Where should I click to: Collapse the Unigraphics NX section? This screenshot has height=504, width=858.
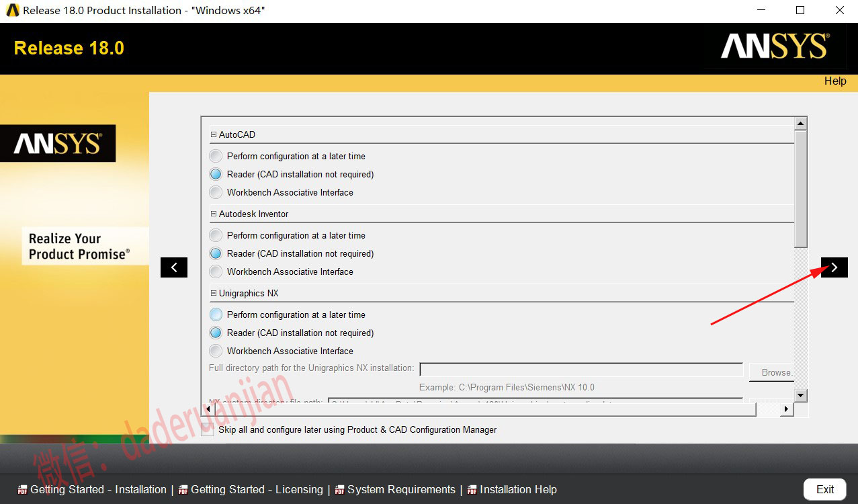214,293
